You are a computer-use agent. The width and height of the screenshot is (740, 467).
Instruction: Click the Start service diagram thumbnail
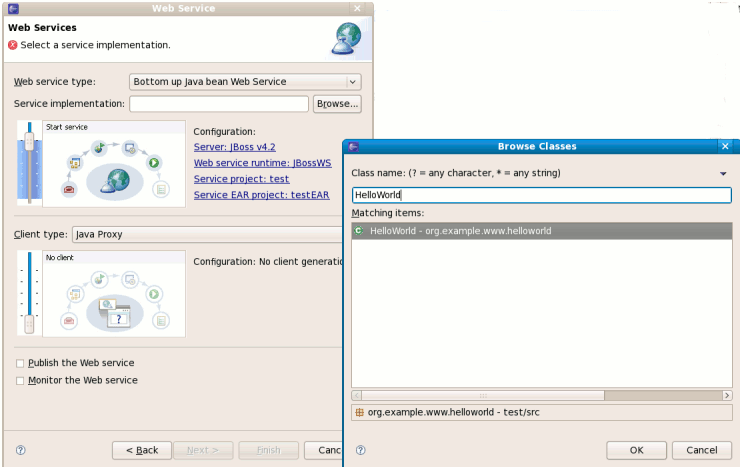tap(114, 164)
